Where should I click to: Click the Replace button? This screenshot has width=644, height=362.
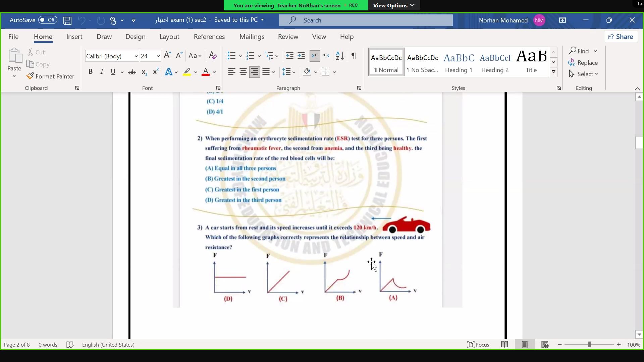click(x=583, y=63)
